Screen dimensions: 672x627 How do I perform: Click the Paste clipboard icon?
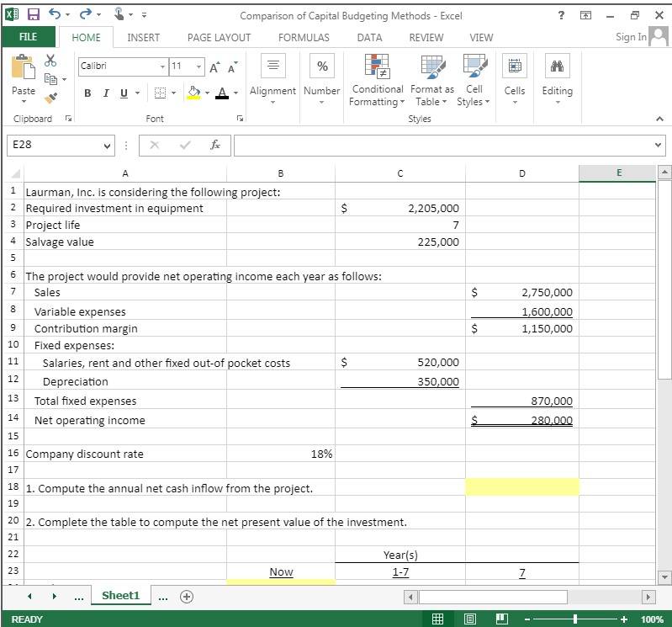(24, 66)
